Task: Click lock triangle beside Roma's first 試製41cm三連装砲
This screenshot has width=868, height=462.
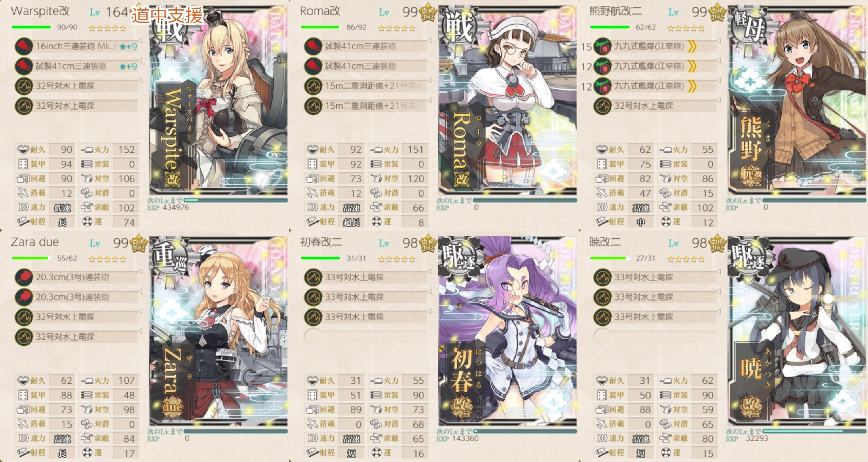Action: point(429,41)
